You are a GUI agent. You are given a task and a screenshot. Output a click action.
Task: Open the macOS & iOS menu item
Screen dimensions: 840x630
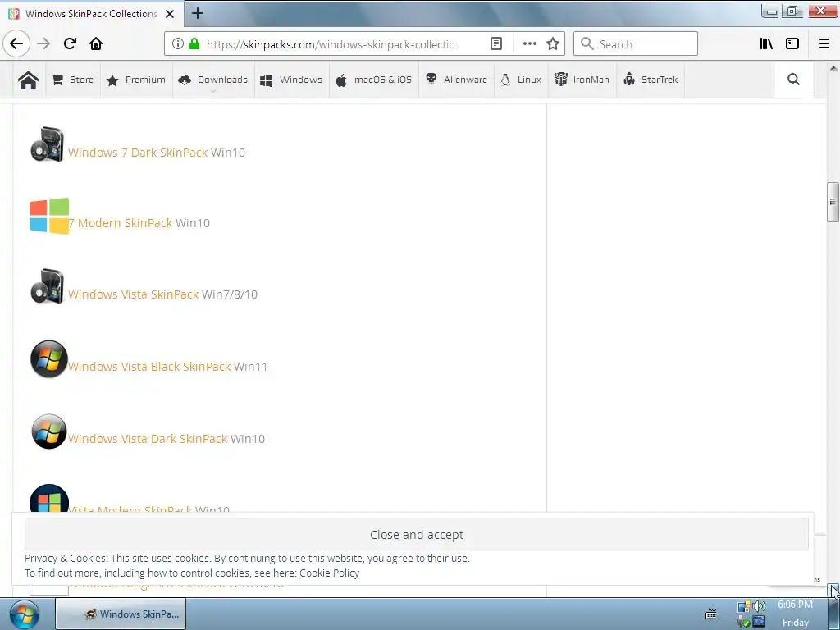tap(374, 80)
